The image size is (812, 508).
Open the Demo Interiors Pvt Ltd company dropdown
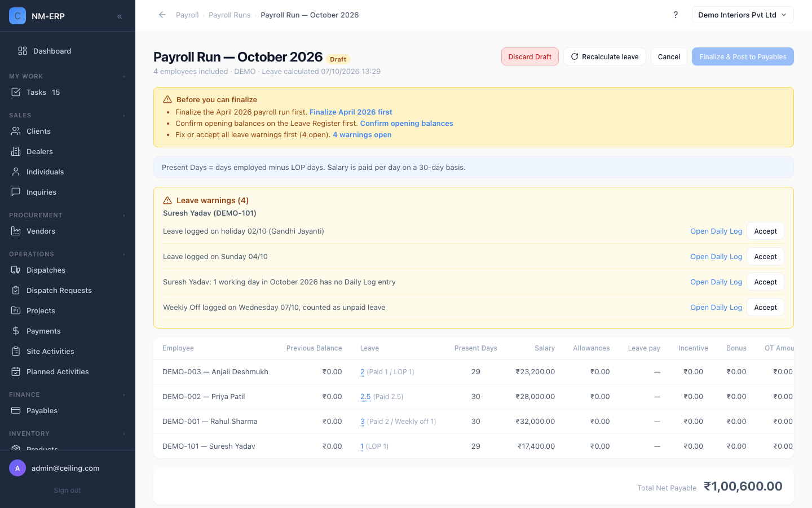pos(743,15)
